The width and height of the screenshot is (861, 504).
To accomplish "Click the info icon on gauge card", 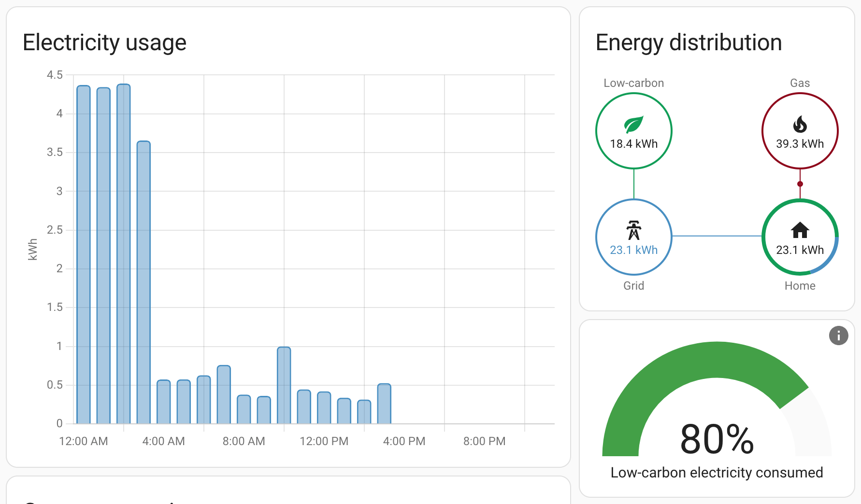I will [838, 336].
